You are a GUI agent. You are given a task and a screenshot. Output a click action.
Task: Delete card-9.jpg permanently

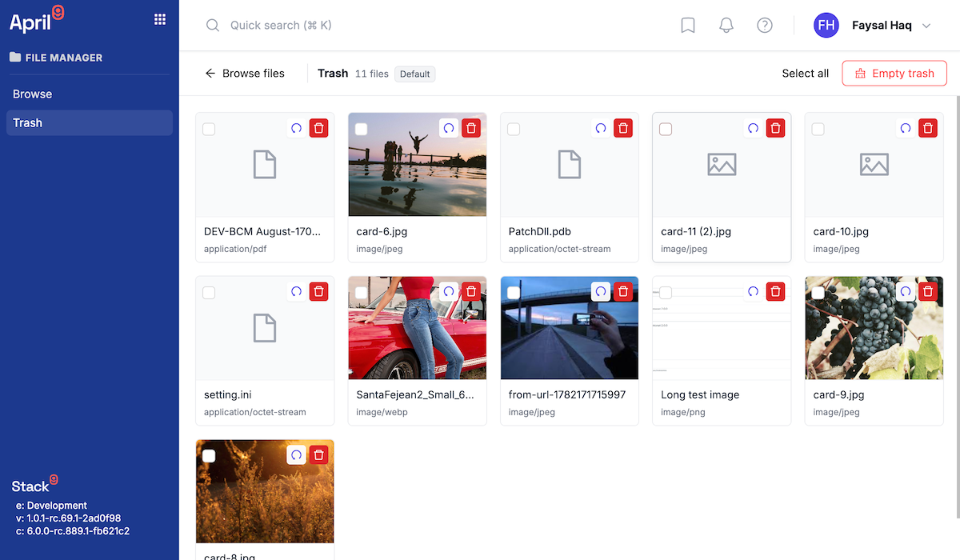click(928, 291)
